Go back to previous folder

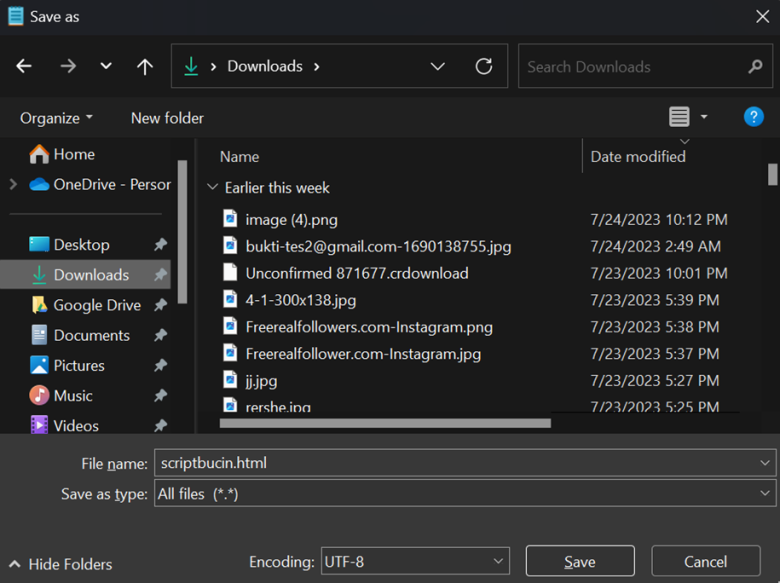point(24,67)
